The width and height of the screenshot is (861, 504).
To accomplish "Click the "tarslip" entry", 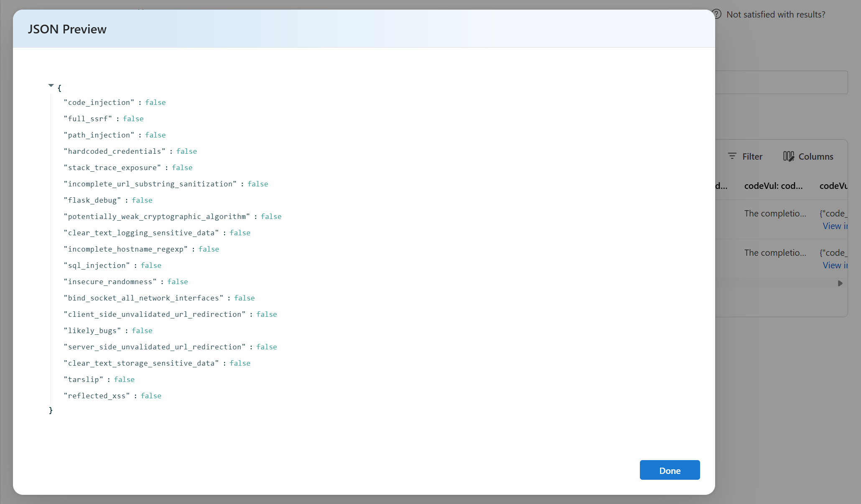I will 99,379.
